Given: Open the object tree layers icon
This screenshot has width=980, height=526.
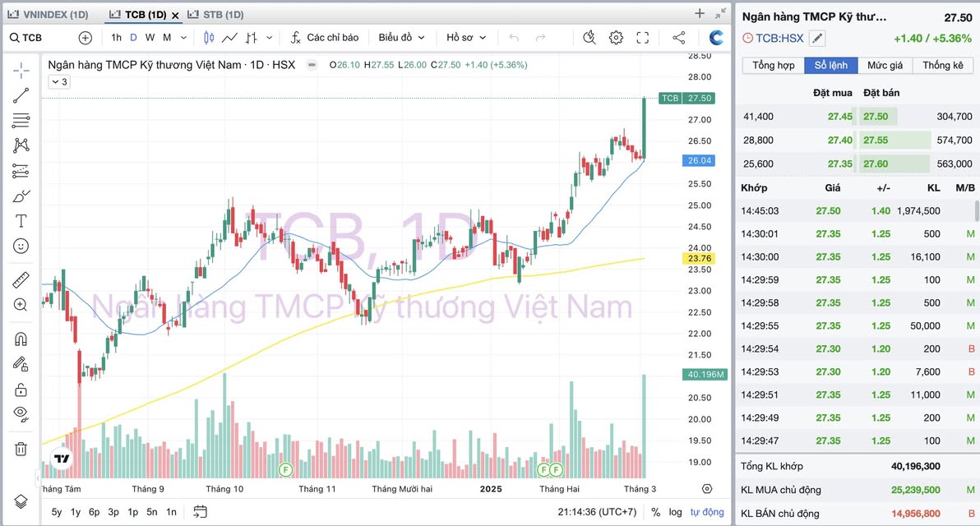Looking at the screenshot, I should tap(21, 501).
